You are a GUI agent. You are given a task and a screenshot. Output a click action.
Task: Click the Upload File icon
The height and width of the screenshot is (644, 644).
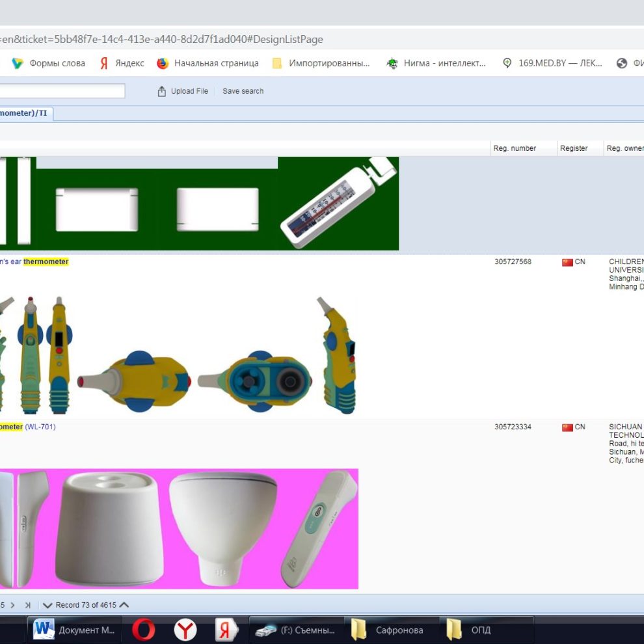coord(162,92)
